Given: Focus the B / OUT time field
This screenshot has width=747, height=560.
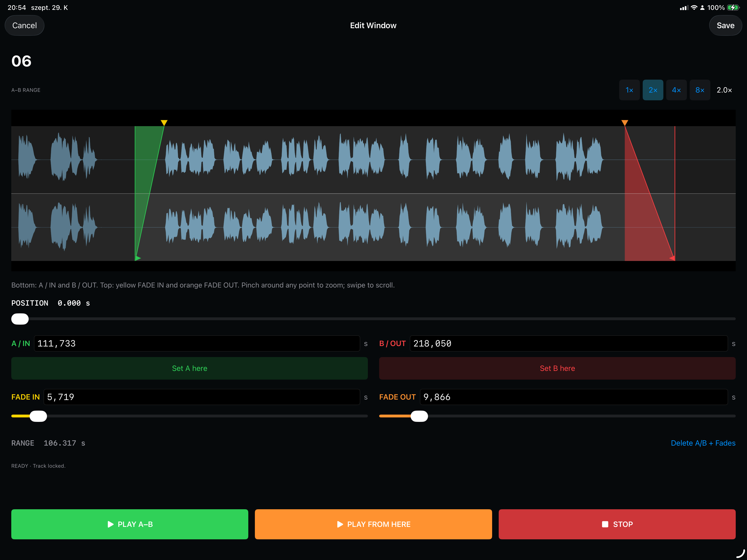Looking at the screenshot, I should [x=569, y=343].
